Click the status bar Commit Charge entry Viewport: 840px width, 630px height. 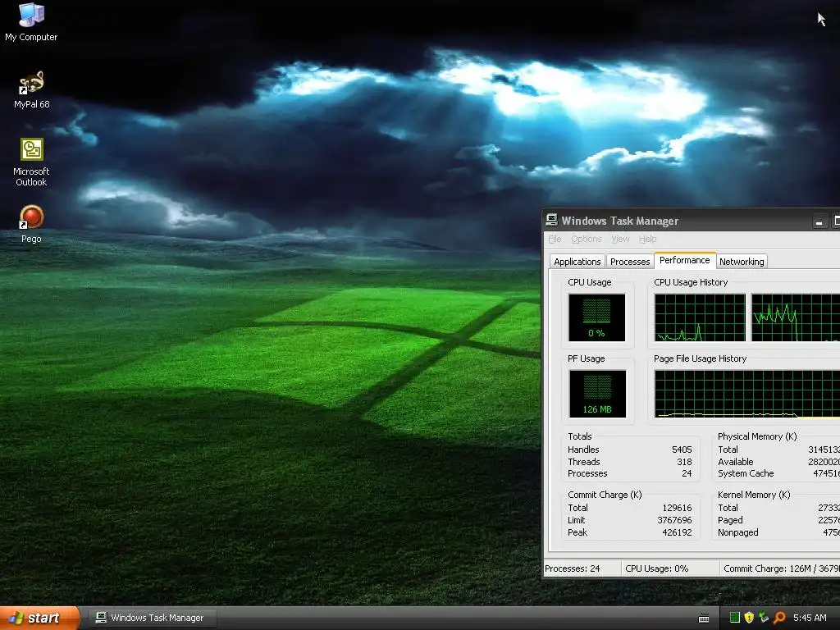click(782, 568)
